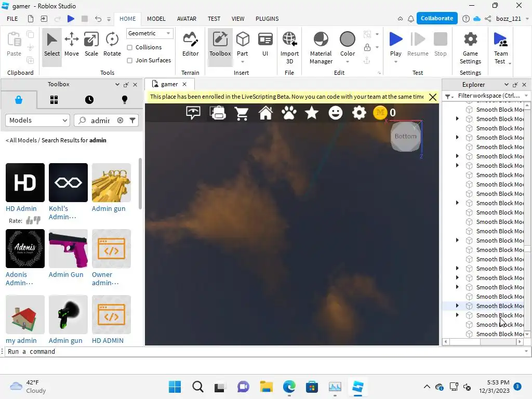This screenshot has width=532, height=399.
Task: Open the Terrain Editor
Action: tap(190, 45)
